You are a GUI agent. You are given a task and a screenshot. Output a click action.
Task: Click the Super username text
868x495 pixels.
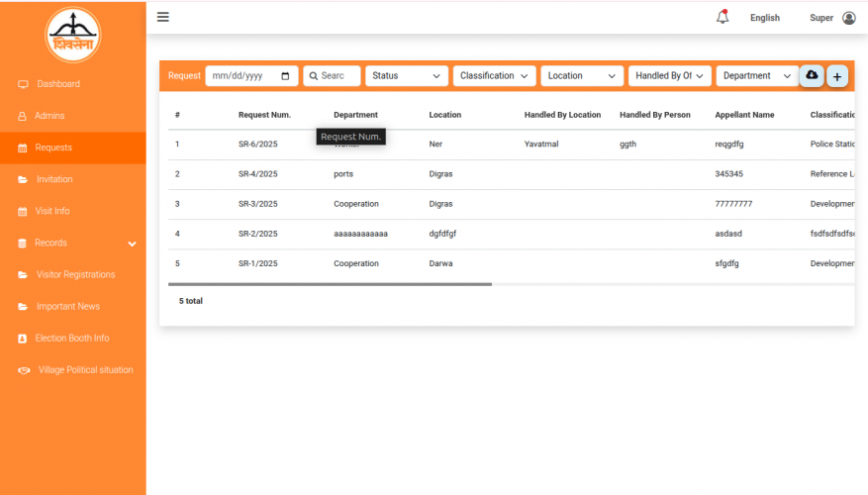tap(820, 18)
